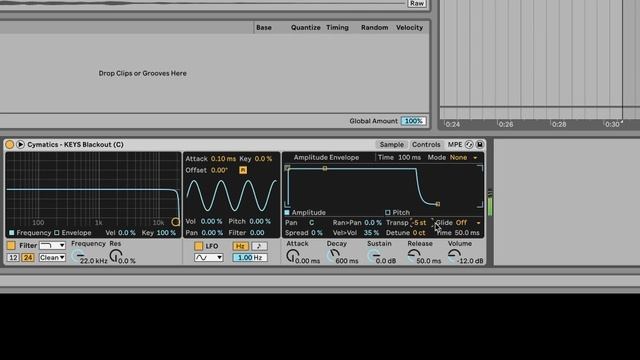Click the 0:26 marker on the timeline ruler

click(506, 124)
